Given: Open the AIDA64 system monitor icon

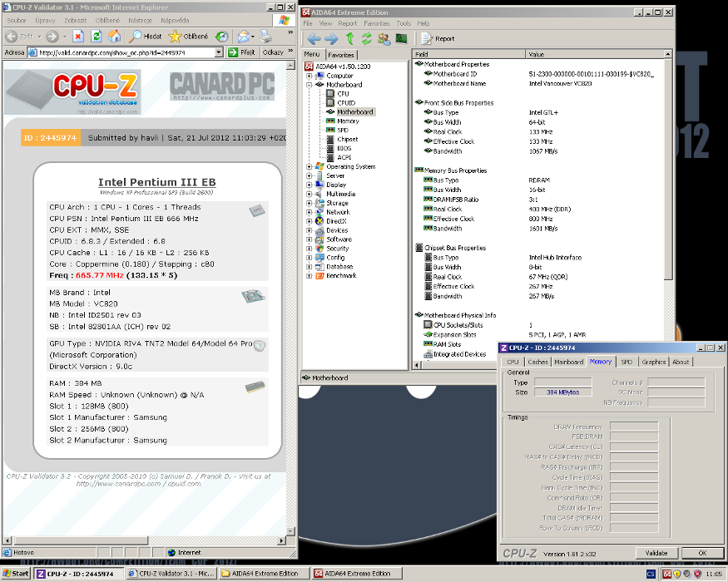Looking at the screenshot, I should 401,39.
